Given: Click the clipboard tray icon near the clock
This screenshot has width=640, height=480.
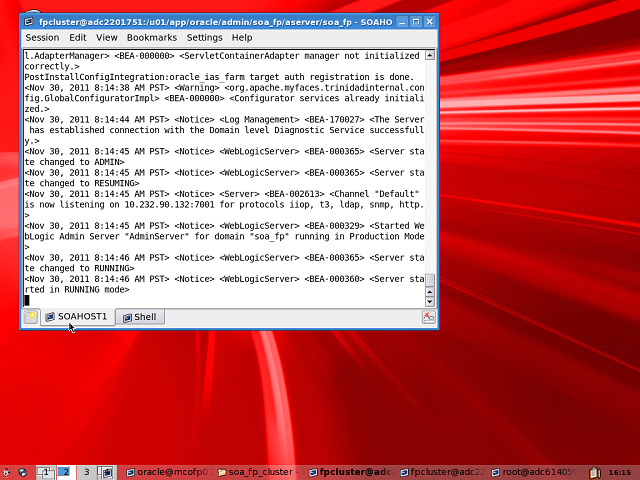Looking at the screenshot, I should 595,471.
